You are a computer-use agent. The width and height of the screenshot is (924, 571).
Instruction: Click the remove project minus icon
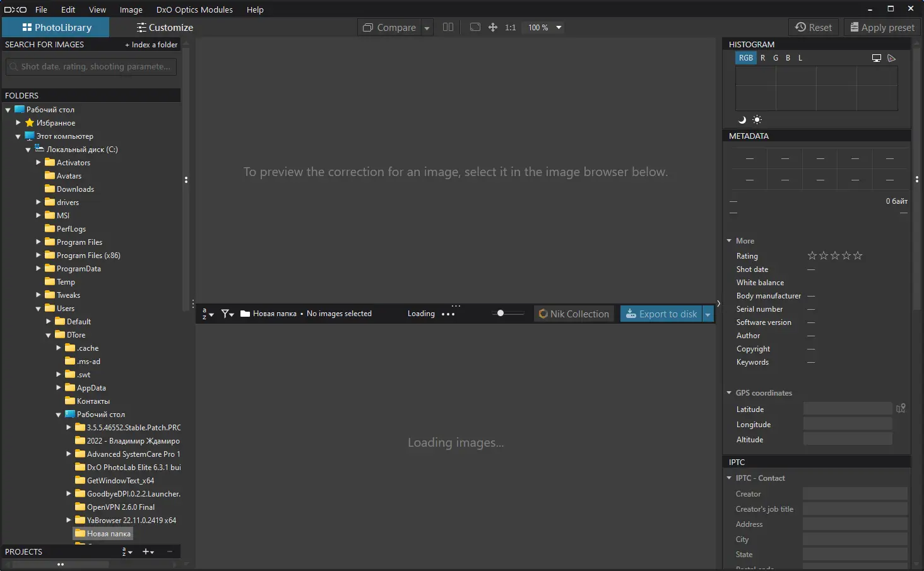(170, 551)
